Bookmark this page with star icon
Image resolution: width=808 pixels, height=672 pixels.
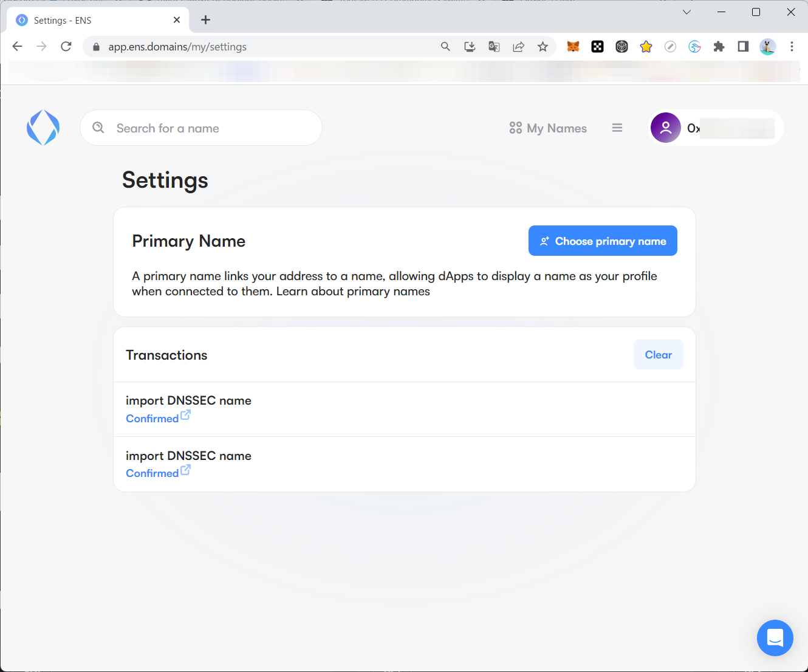(x=543, y=47)
